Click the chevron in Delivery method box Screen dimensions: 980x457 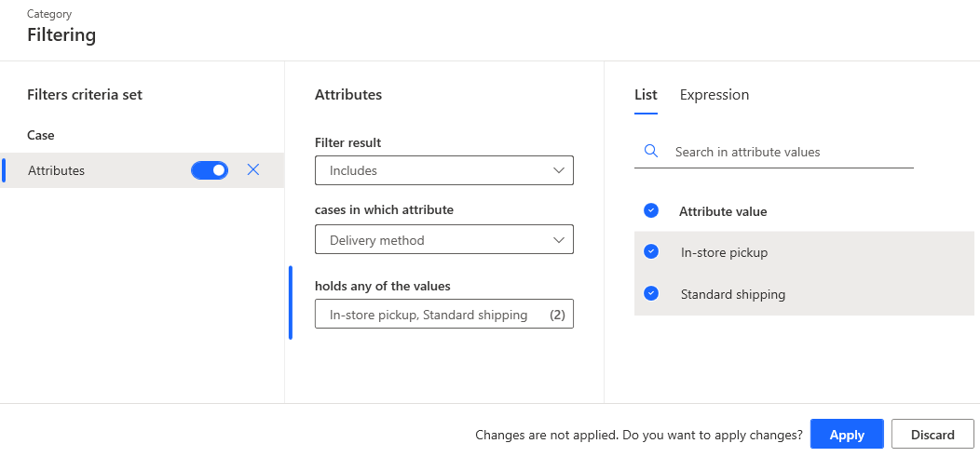coord(559,240)
